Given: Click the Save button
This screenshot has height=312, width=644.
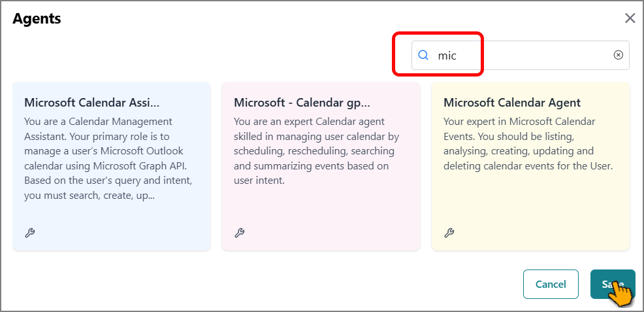Looking at the screenshot, I should click(613, 284).
